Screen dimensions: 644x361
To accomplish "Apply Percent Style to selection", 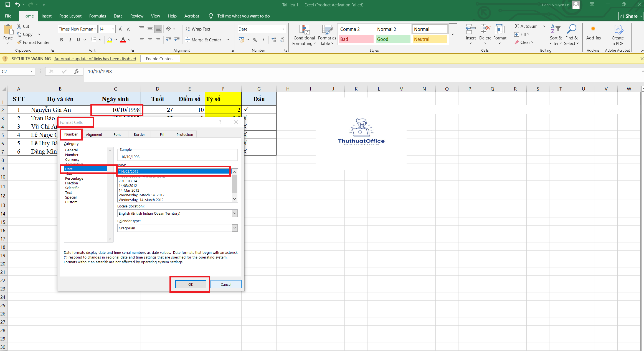I will point(255,40).
